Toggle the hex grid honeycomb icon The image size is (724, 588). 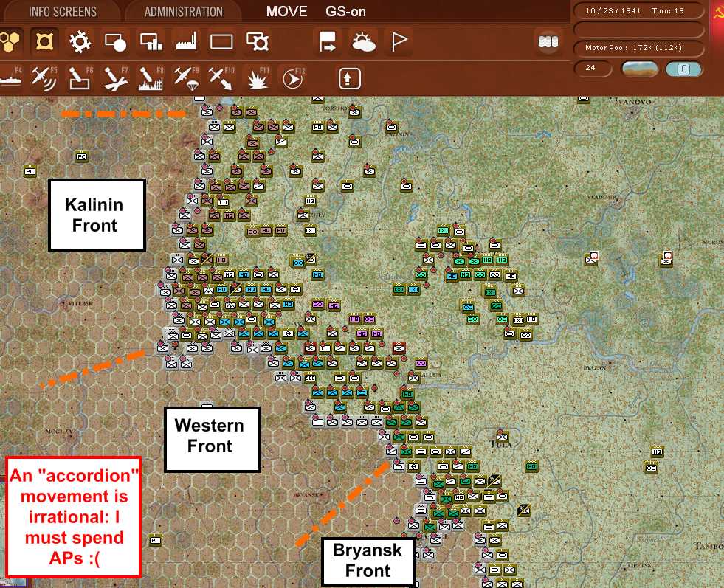(10, 42)
